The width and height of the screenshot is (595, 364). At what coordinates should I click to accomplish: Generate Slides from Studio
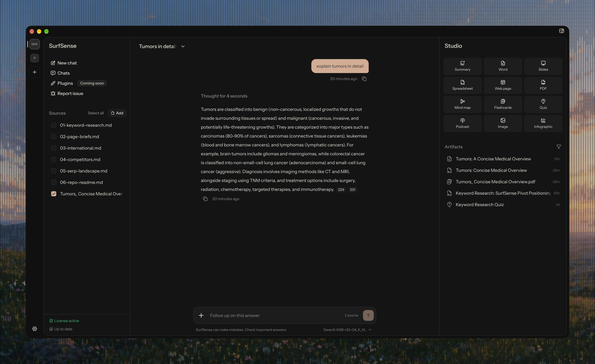click(x=543, y=66)
